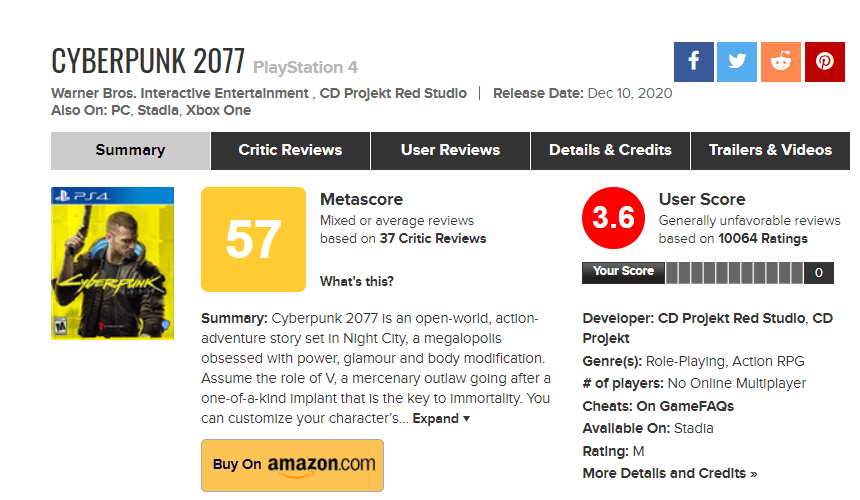Image resolution: width=860 pixels, height=500 pixels.
Task: Expand the full game summary
Action: pyautogui.click(x=441, y=418)
